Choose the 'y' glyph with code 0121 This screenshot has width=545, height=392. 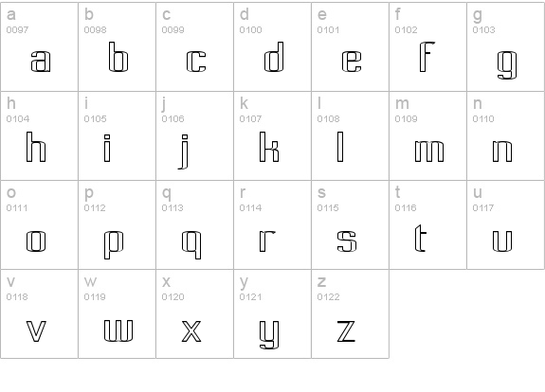tap(273, 313)
